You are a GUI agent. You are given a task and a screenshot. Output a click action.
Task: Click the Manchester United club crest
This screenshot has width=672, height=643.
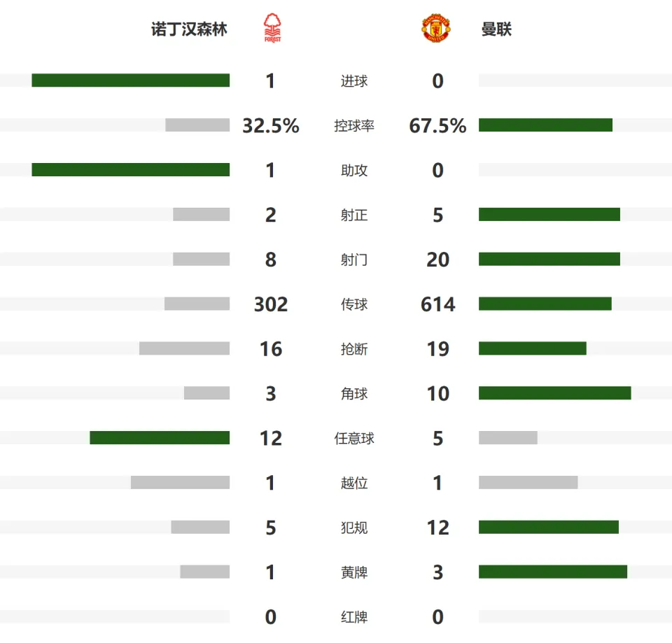click(436, 28)
